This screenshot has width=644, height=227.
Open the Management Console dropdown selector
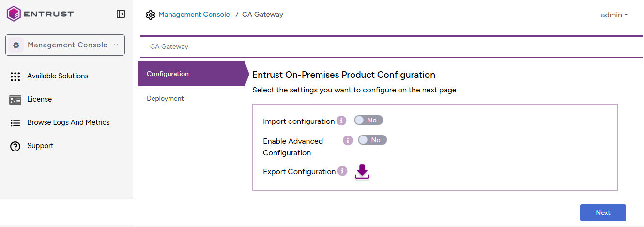pyautogui.click(x=65, y=45)
